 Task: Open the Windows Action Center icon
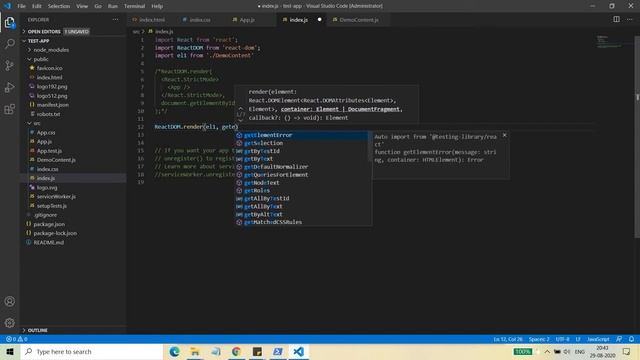pos(627,351)
